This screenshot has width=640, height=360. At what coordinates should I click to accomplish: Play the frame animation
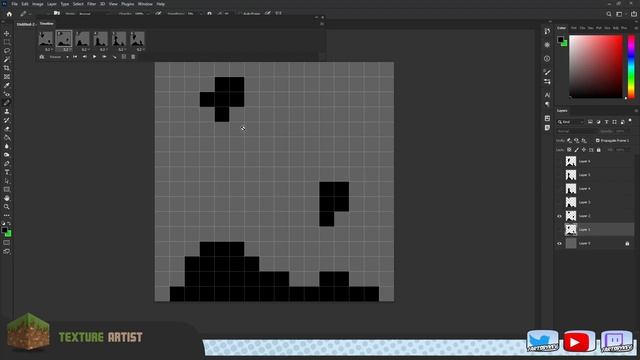[x=94, y=57]
